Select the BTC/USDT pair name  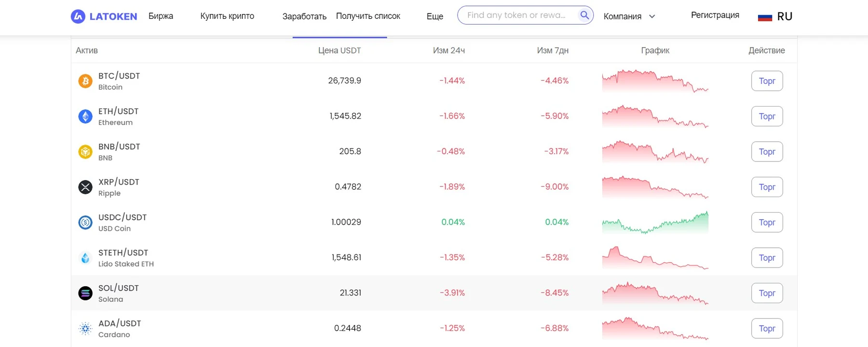(x=119, y=76)
